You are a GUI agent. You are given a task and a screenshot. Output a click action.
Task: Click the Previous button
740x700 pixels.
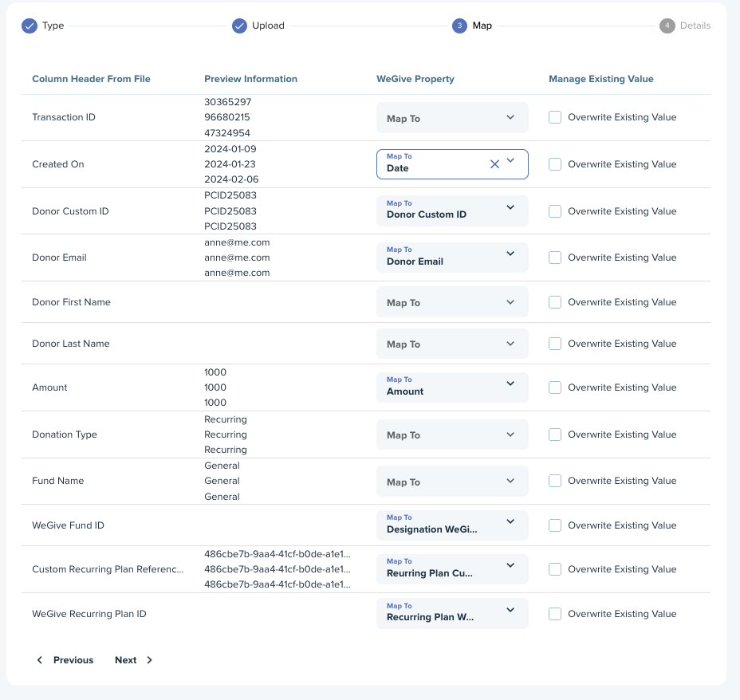click(65, 660)
